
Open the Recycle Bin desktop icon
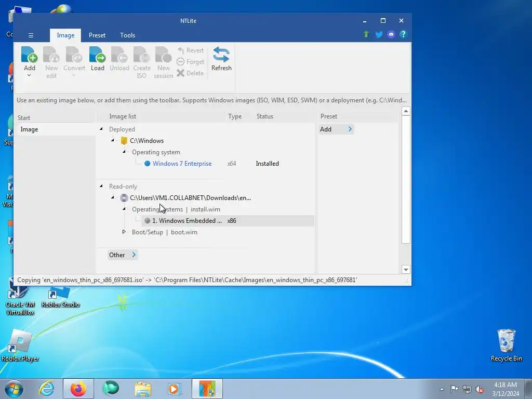point(506,345)
